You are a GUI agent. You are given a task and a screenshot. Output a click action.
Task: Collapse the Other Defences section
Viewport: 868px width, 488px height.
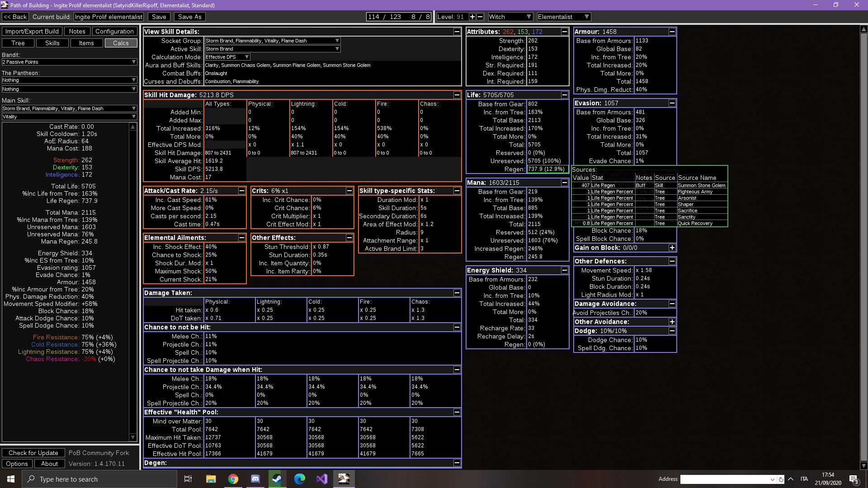[x=672, y=261]
